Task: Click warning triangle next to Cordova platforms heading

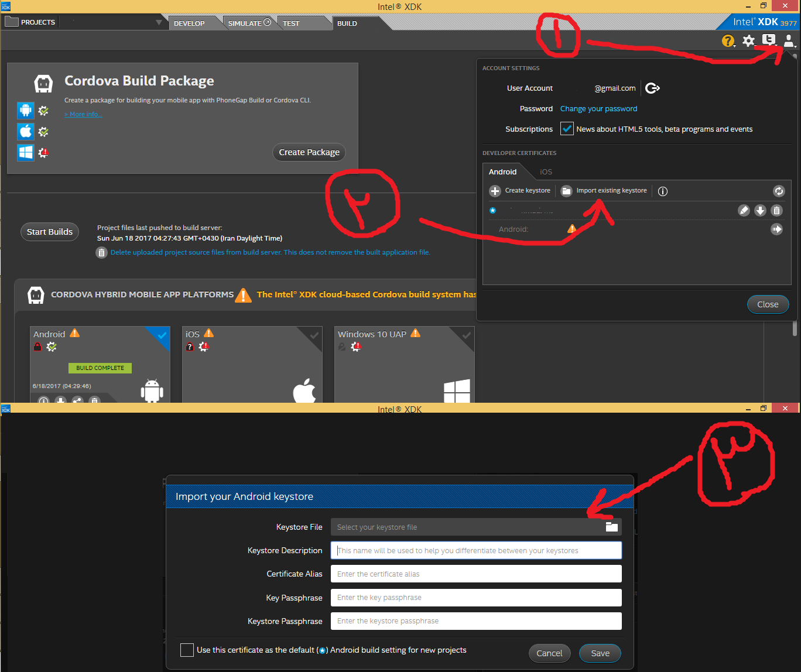Action: click(x=243, y=295)
